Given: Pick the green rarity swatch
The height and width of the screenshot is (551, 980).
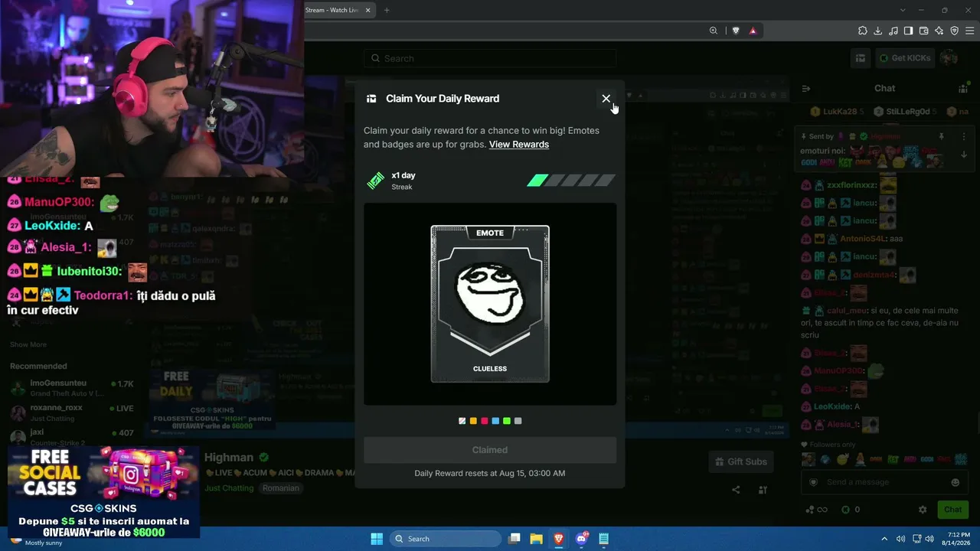Looking at the screenshot, I should point(507,421).
